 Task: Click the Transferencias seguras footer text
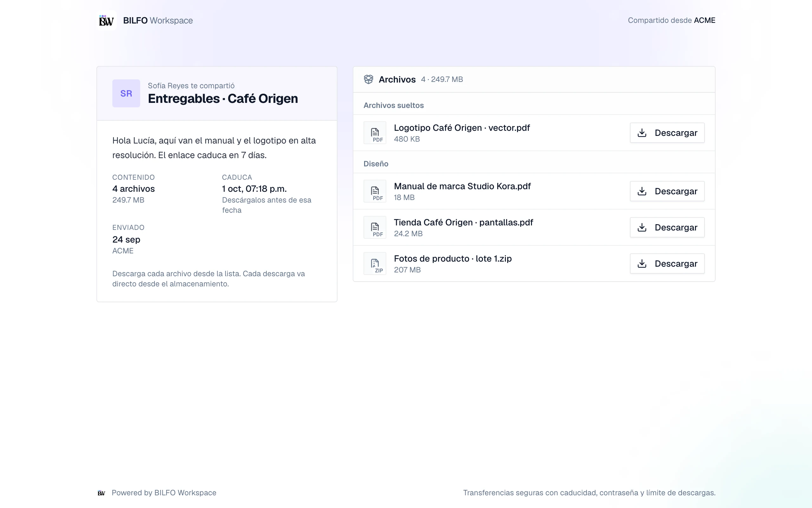click(x=589, y=493)
